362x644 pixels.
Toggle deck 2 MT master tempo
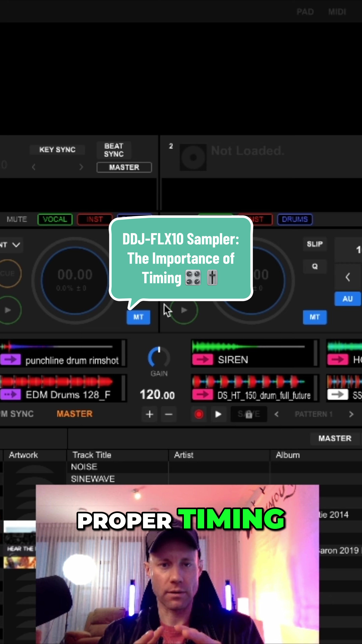315,317
